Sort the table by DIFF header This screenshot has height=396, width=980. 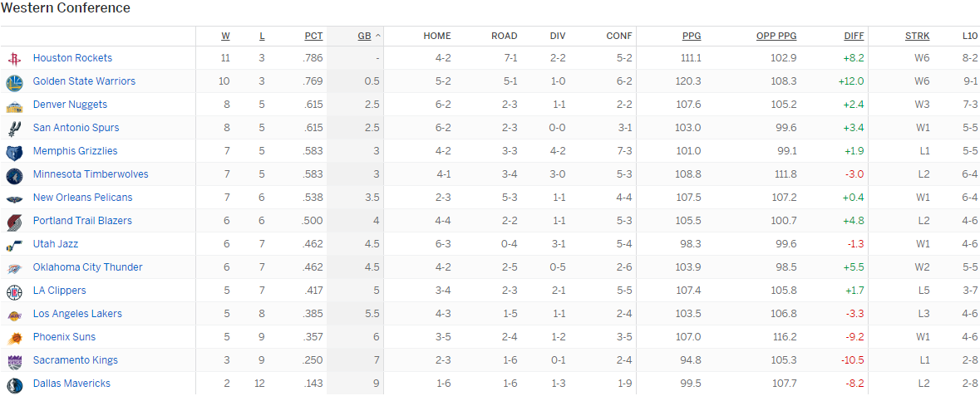point(854,36)
